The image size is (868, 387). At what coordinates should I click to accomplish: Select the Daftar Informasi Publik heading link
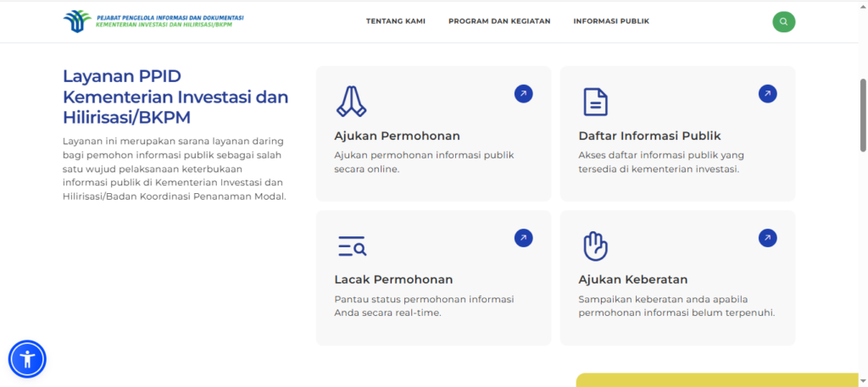click(649, 135)
